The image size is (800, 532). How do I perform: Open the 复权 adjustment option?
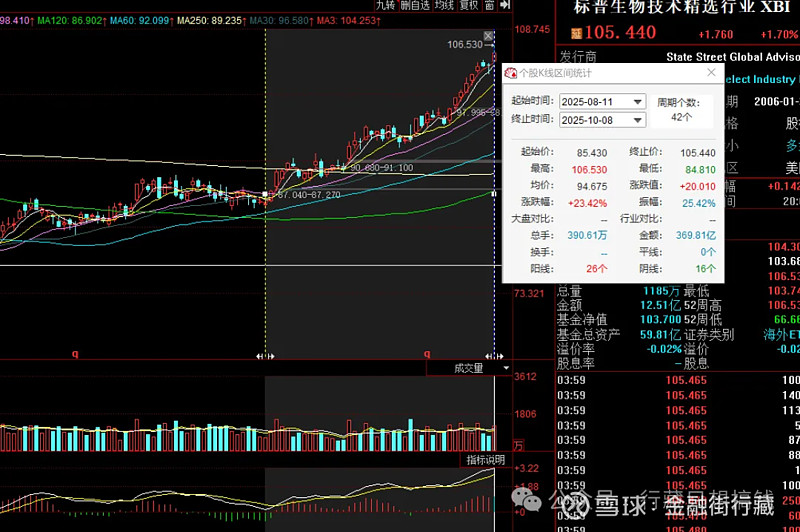pyautogui.click(x=468, y=5)
